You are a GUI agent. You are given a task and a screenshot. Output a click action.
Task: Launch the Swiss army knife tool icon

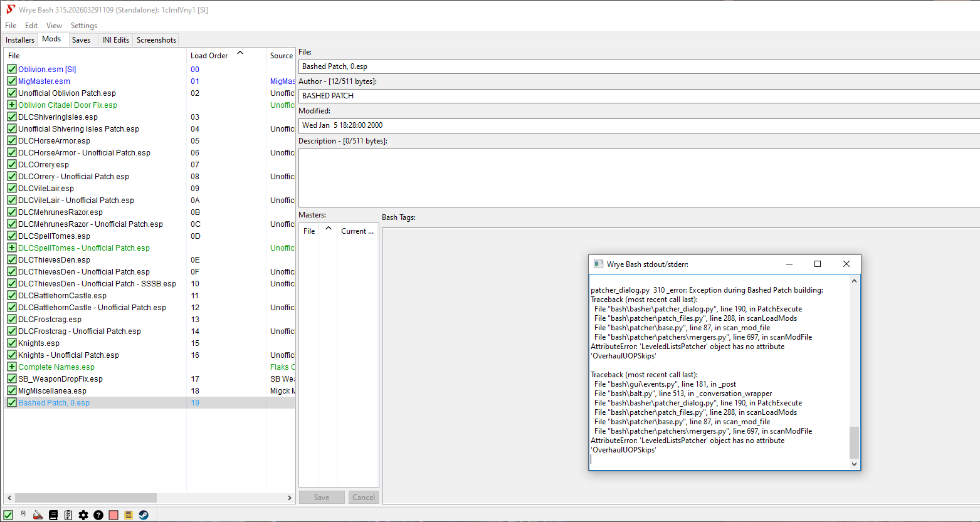(38, 515)
